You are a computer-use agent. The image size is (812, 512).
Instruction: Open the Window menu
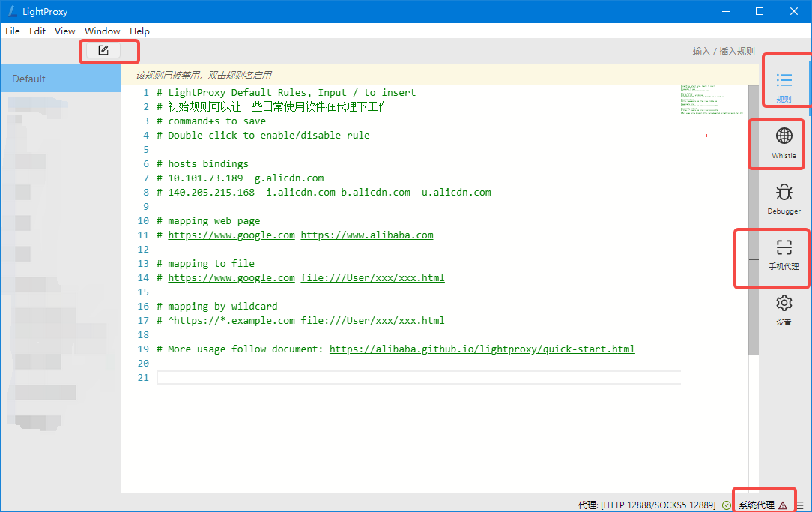tap(103, 31)
